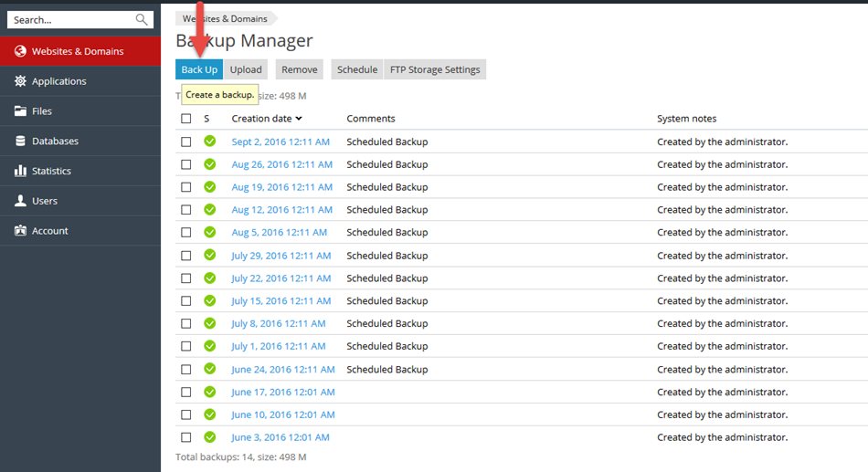Toggle the select-all checkbox in header
The width and height of the screenshot is (868, 472).
[x=186, y=119]
